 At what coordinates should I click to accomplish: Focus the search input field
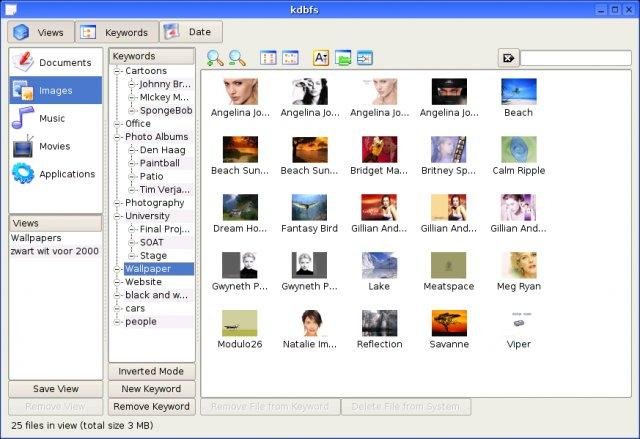[576, 58]
